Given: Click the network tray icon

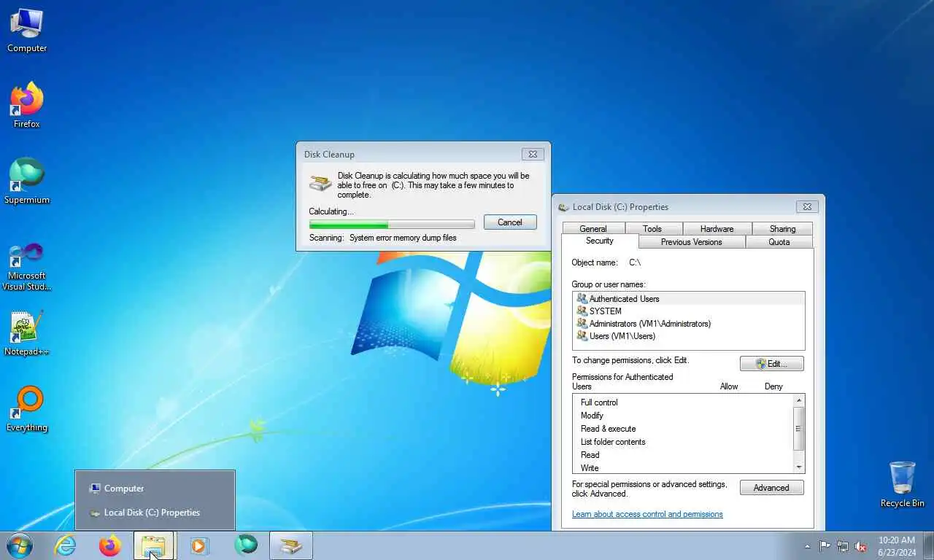Looking at the screenshot, I should coord(843,546).
